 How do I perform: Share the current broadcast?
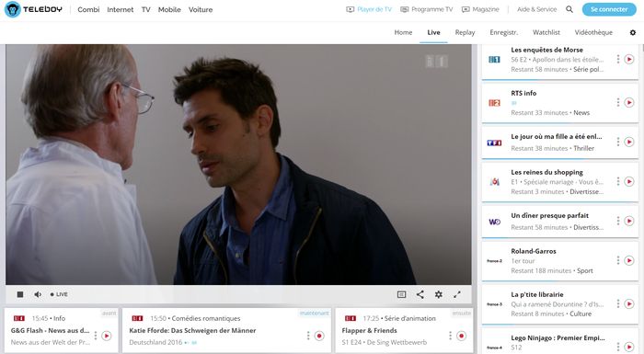(x=420, y=294)
